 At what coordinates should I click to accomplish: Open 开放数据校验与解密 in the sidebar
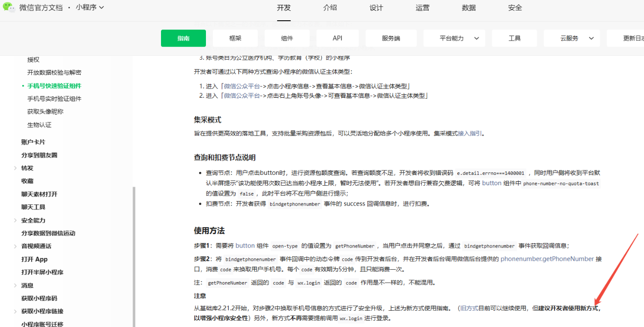point(54,73)
